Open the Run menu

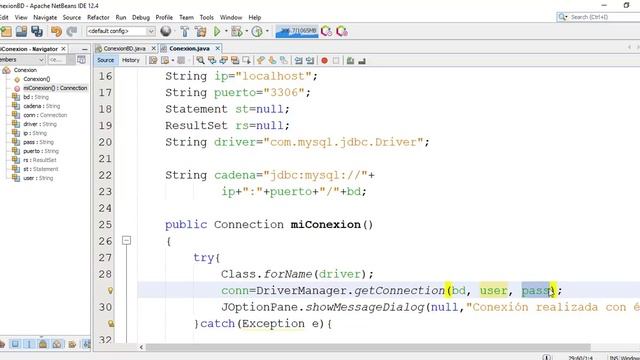[x=121, y=18]
